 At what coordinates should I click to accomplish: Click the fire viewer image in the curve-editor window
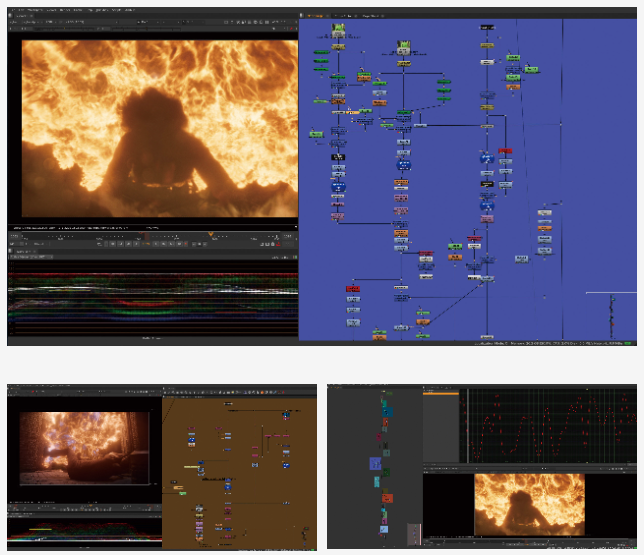click(529, 504)
